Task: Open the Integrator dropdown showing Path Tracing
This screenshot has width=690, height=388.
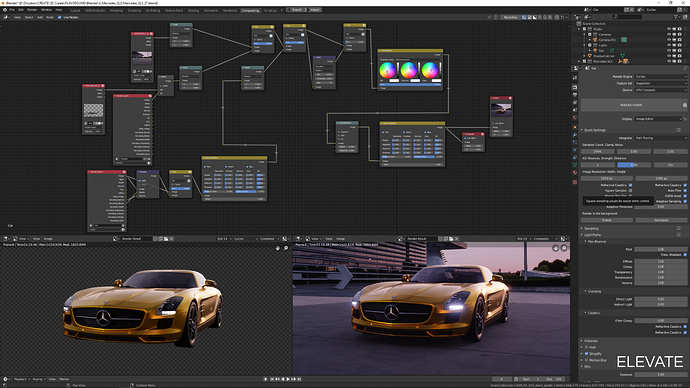Action: point(660,138)
